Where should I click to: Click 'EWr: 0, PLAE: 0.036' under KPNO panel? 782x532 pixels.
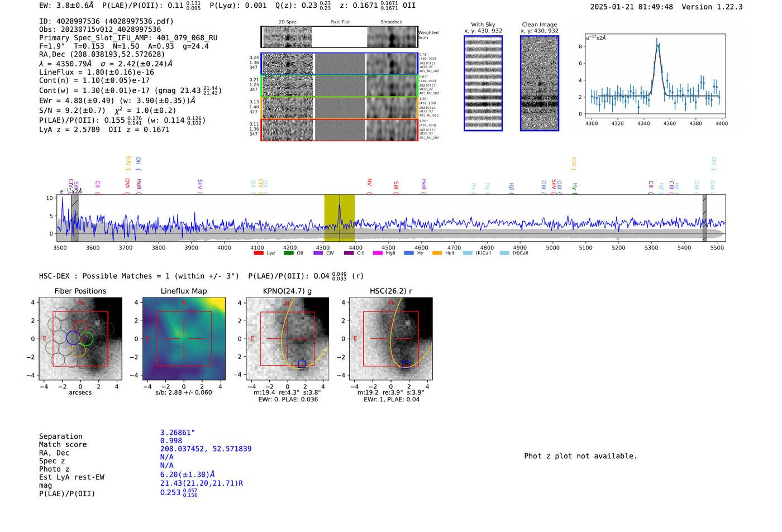[288, 400]
